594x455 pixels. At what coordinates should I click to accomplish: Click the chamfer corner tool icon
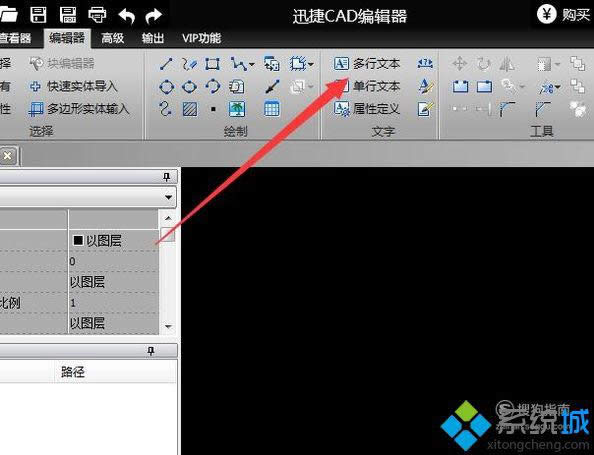(x=542, y=109)
